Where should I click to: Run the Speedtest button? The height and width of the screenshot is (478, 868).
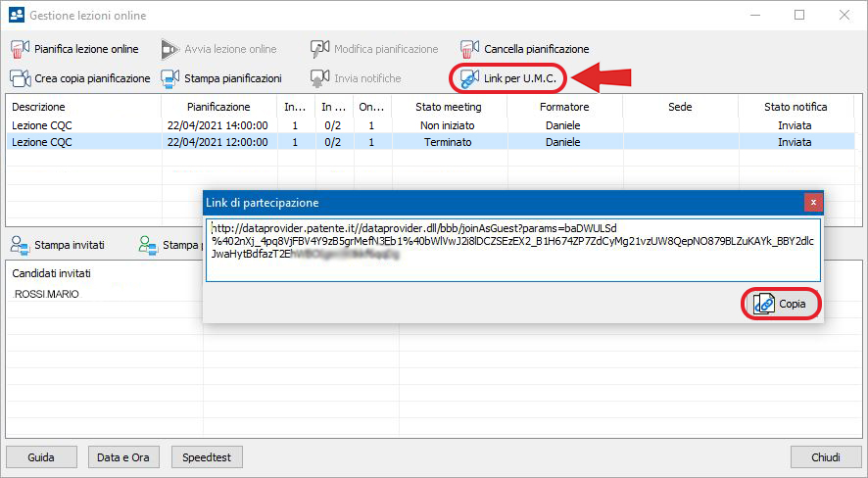207,456
